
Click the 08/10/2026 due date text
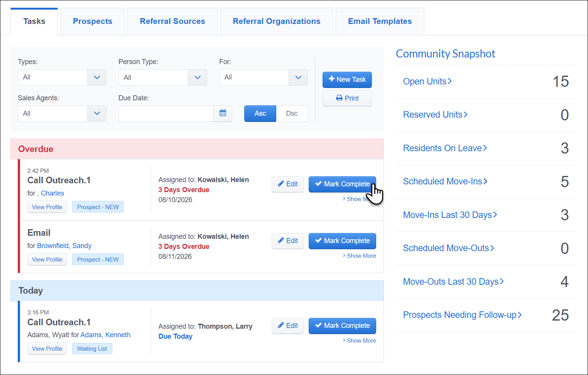pyautogui.click(x=175, y=200)
